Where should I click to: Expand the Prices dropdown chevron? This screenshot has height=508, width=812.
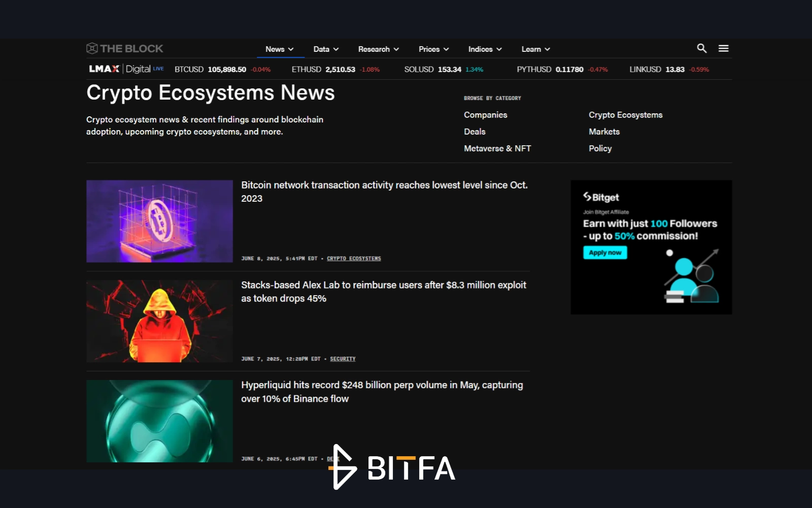[446, 49]
